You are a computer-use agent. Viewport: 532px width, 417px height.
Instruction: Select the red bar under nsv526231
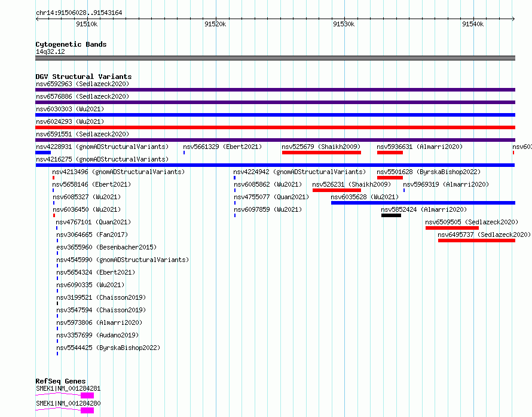(x=337, y=190)
